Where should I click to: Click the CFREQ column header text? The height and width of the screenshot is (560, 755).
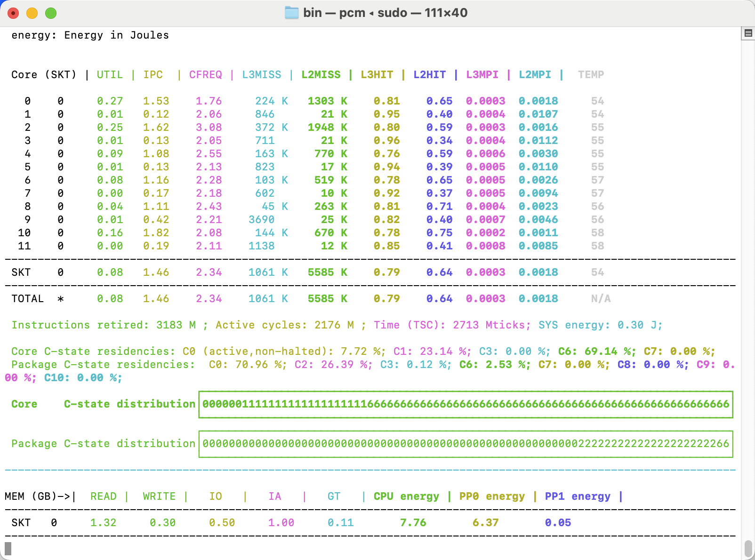[x=206, y=75]
